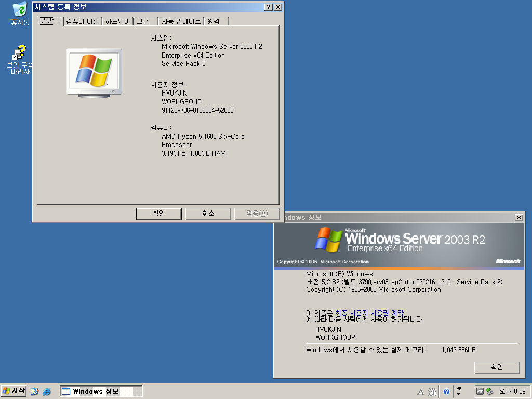Click the Windows 정보 dialog title bar
The height and width of the screenshot is (399, 532).
tap(398, 218)
